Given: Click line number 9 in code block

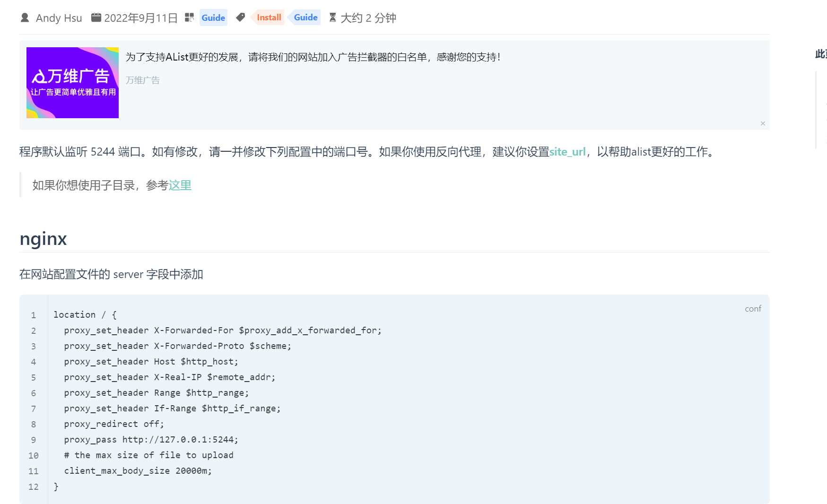Looking at the screenshot, I should (33, 440).
